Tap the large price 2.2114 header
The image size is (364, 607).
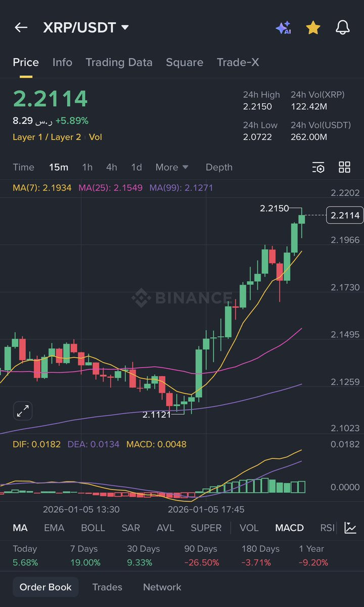[x=50, y=99]
